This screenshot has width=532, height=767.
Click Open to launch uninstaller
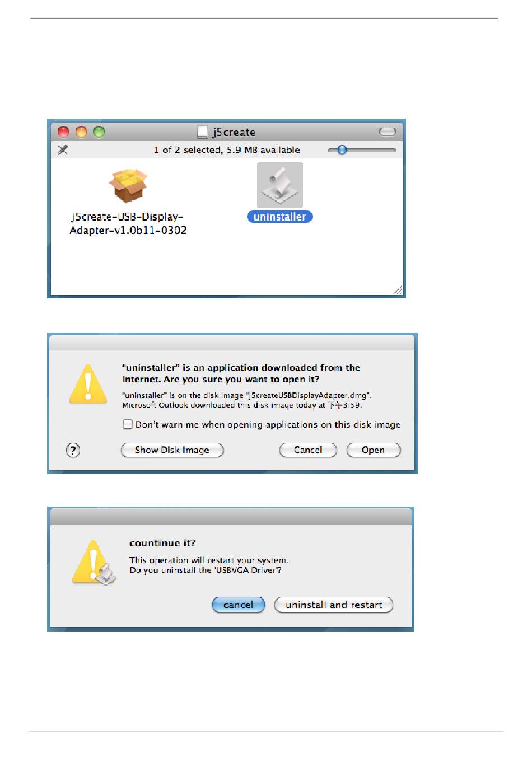pyautogui.click(x=374, y=450)
